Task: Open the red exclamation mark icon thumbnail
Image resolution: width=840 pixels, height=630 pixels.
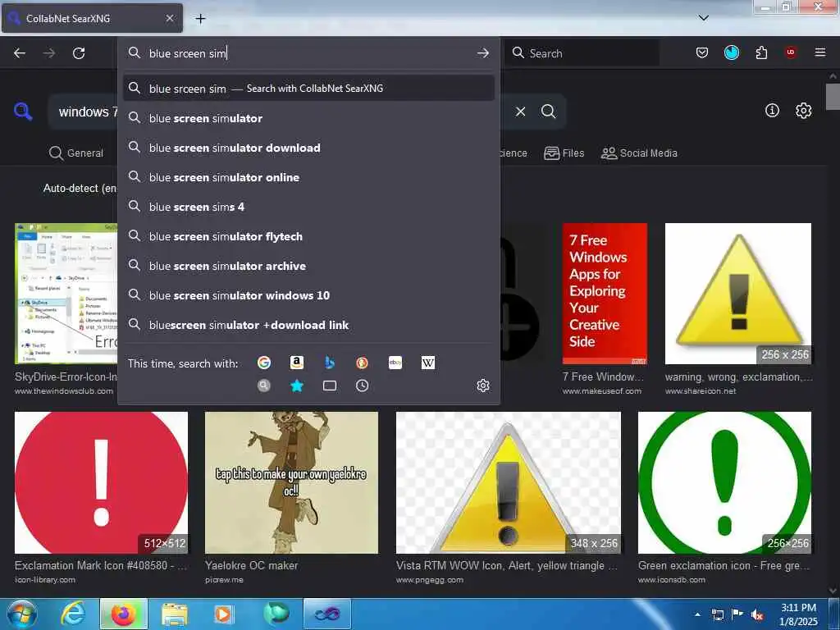Action: pyautogui.click(x=101, y=482)
